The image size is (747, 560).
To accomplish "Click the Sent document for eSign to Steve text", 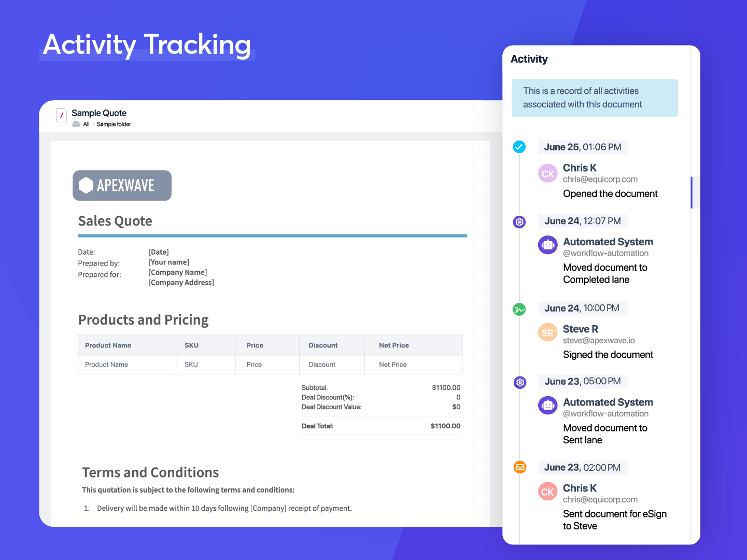I will pos(615,520).
